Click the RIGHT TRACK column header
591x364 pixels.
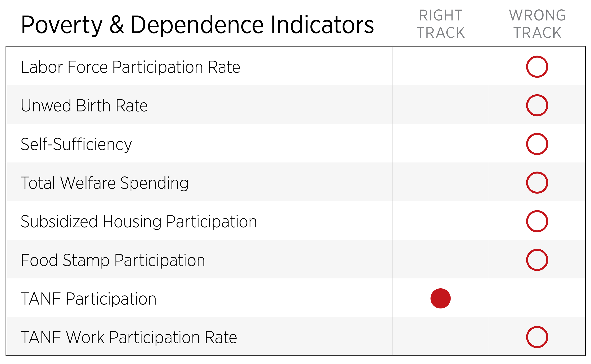[x=440, y=24]
